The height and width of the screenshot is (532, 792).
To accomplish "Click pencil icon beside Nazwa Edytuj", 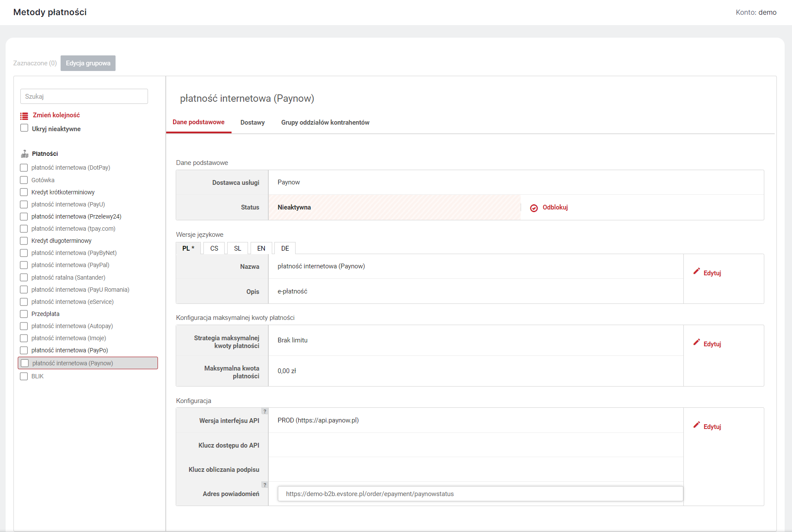I will pyautogui.click(x=696, y=271).
